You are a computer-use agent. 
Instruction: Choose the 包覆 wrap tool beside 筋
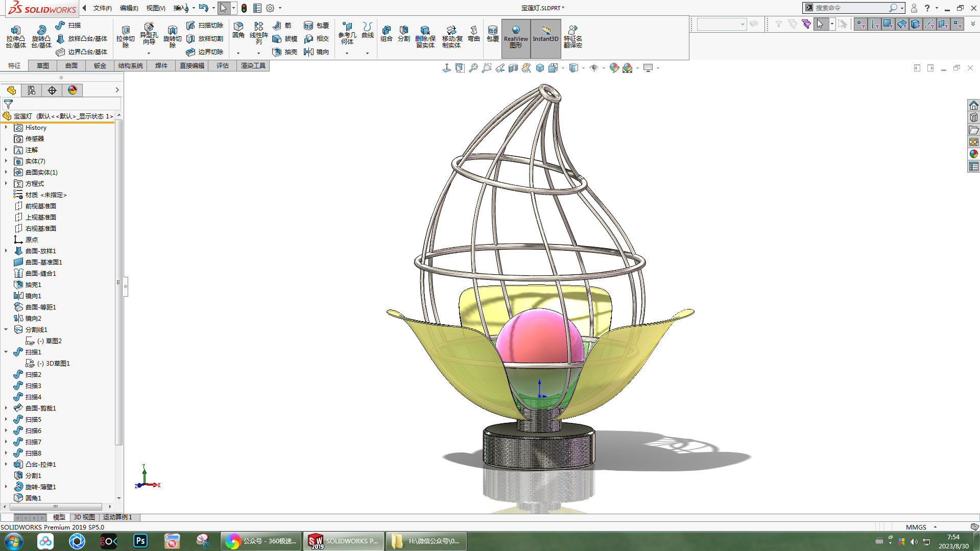(x=317, y=26)
